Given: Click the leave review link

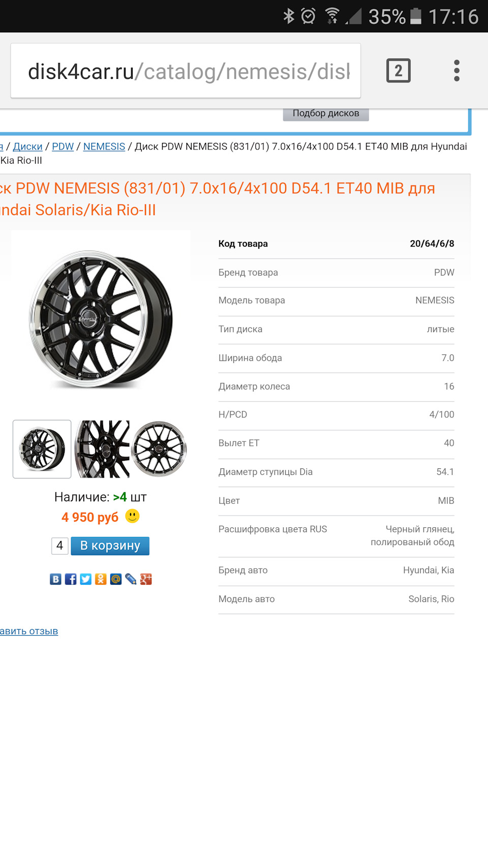Looking at the screenshot, I should [29, 631].
